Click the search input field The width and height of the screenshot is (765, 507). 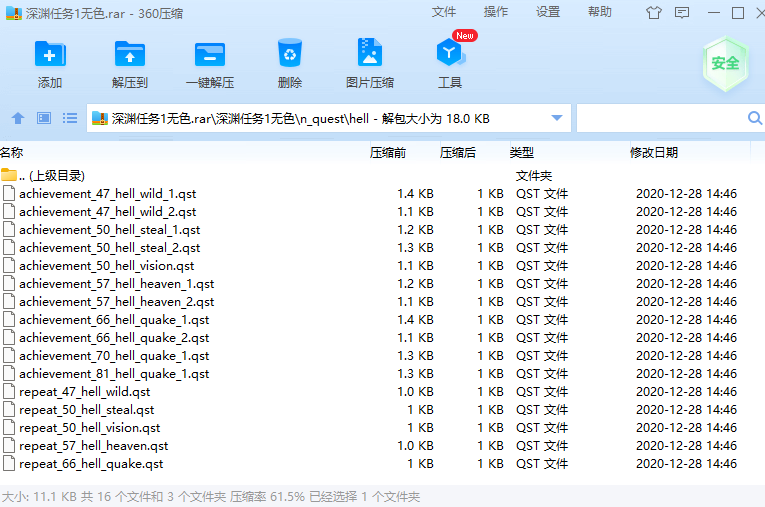click(x=660, y=118)
